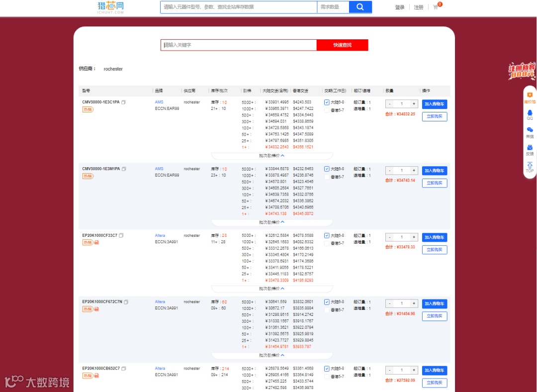Click the total ¥33478.33 for EP20K1000CF33C7
The height and width of the screenshot is (392, 537).
point(400,247)
